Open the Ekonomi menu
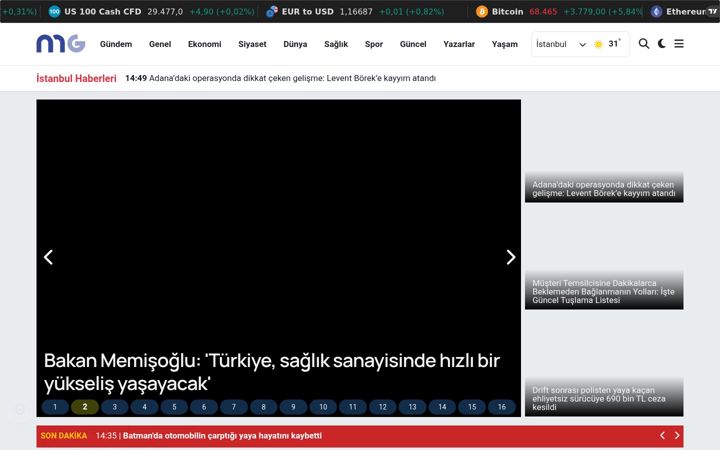 click(204, 44)
